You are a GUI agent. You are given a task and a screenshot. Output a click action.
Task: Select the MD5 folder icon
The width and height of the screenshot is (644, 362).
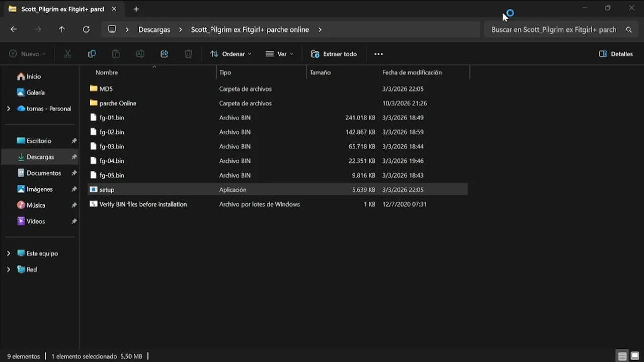click(94, 88)
